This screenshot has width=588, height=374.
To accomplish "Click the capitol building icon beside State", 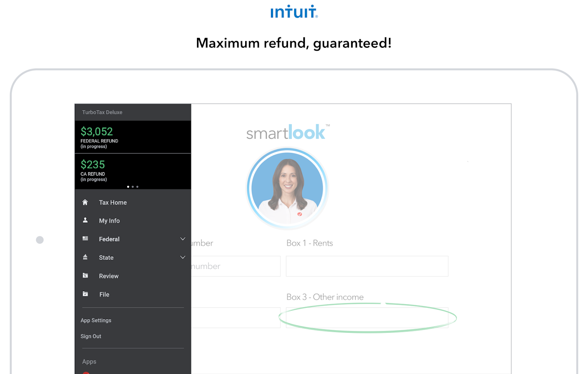I will pos(85,257).
